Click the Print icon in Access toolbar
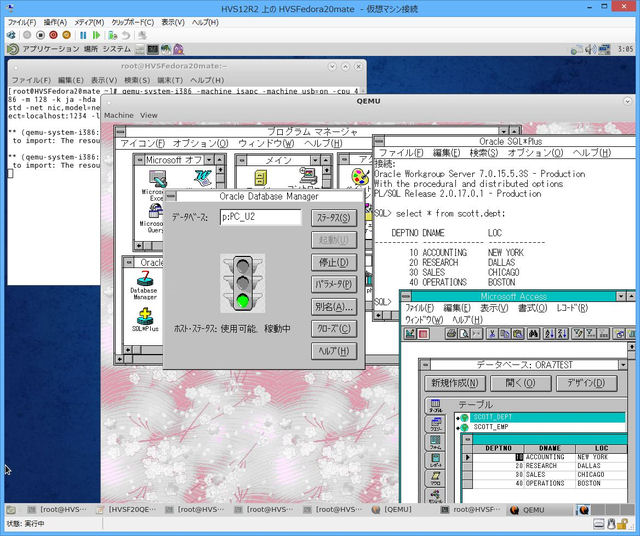This screenshot has height=536, width=640. 451,334
